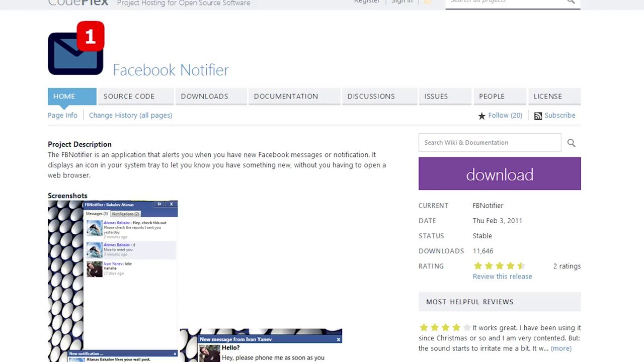Select the ISSUES tab
644x362 pixels.
click(x=445, y=96)
